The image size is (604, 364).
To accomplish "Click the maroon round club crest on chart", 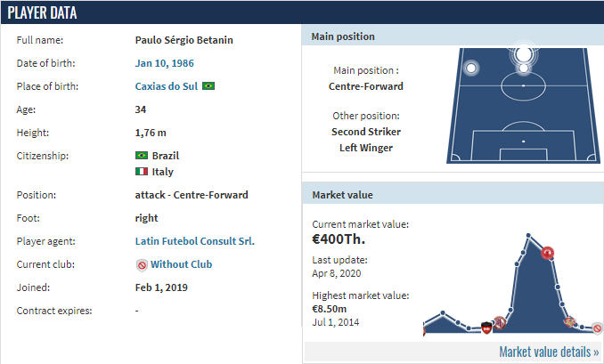I will (500, 322).
